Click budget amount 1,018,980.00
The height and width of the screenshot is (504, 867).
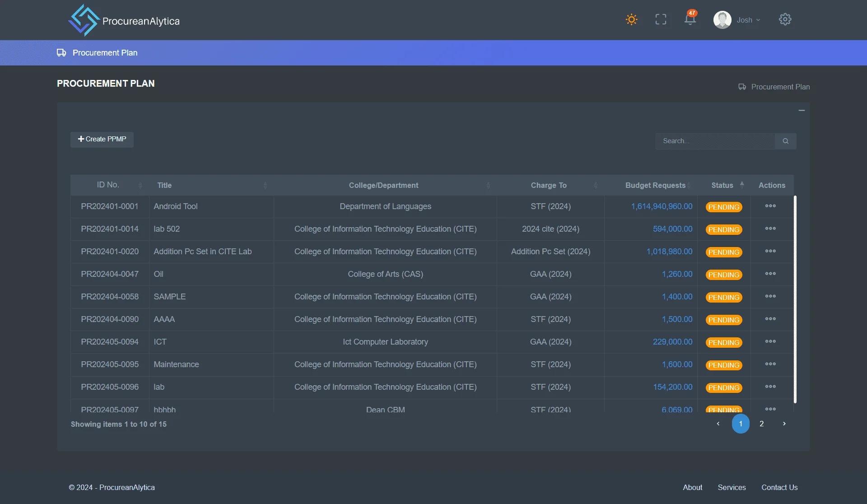pos(669,252)
